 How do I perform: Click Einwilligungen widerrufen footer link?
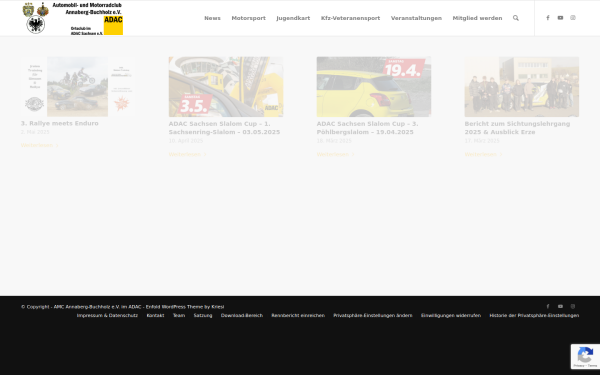click(x=451, y=315)
